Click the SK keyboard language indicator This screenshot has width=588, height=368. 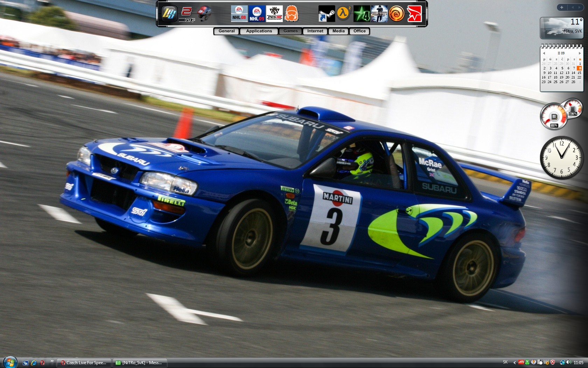click(x=505, y=362)
